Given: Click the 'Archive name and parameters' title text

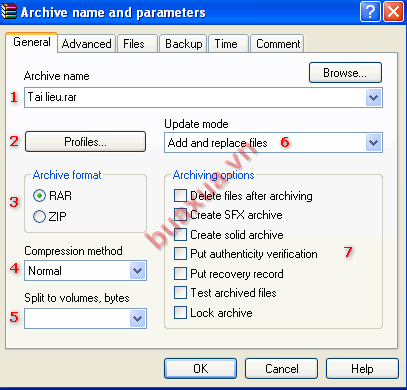Looking at the screenshot, I should click(113, 13).
